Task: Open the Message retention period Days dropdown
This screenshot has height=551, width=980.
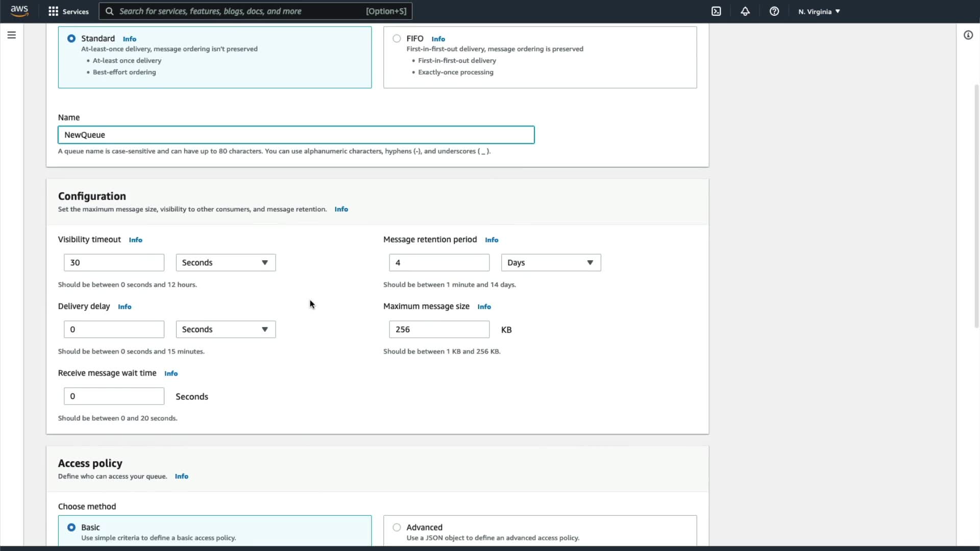Action: [x=551, y=263]
